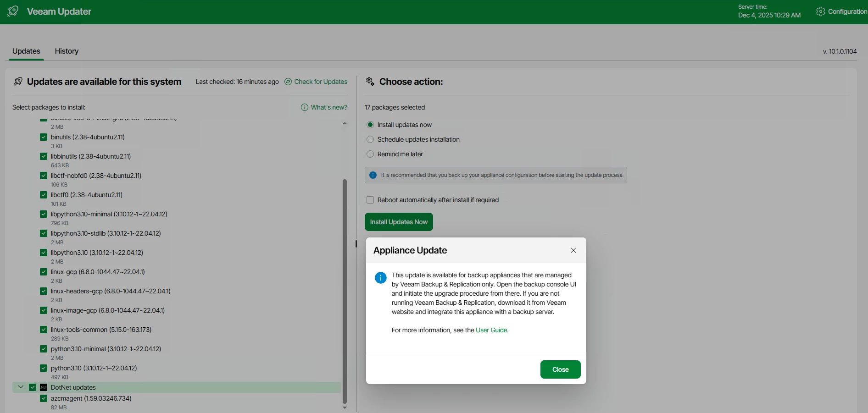
Task: Click the package list scroll down arrow
Action: click(x=345, y=407)
